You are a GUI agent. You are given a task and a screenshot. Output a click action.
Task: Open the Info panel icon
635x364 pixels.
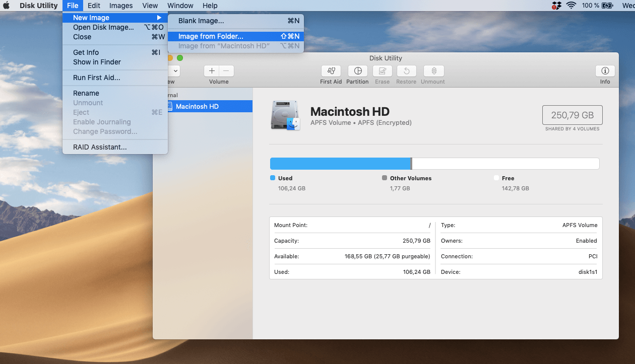click(x=605, y=71)
